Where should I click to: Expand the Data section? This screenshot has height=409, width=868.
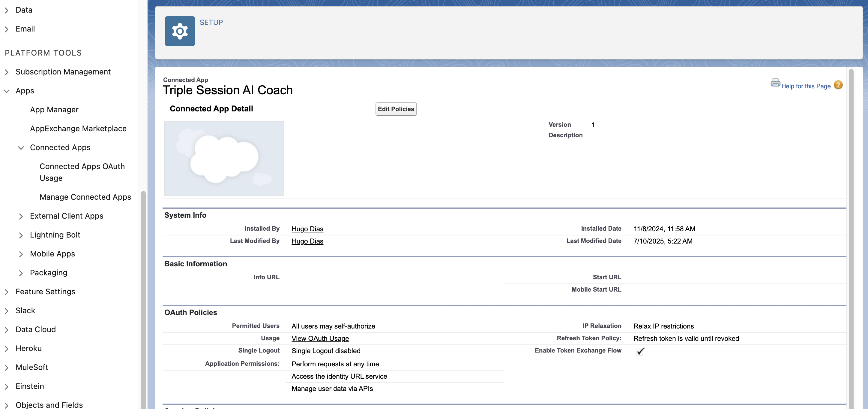coord(6,10)
